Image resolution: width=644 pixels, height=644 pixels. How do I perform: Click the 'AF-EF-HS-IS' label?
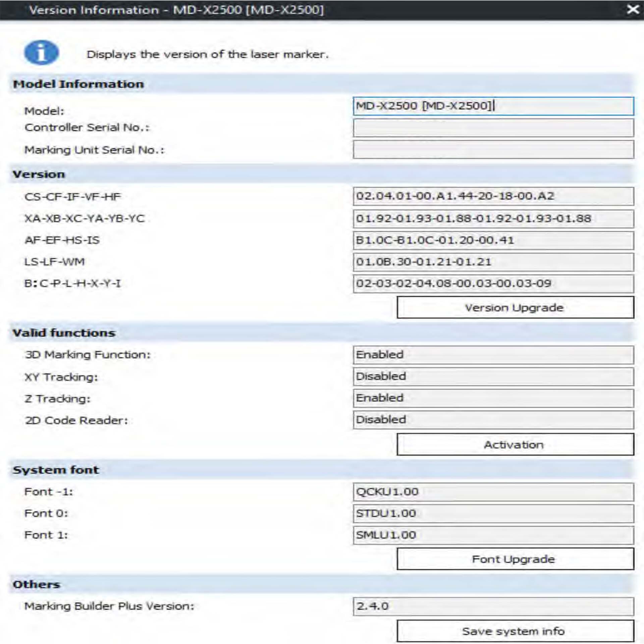[x=62, y=240]
